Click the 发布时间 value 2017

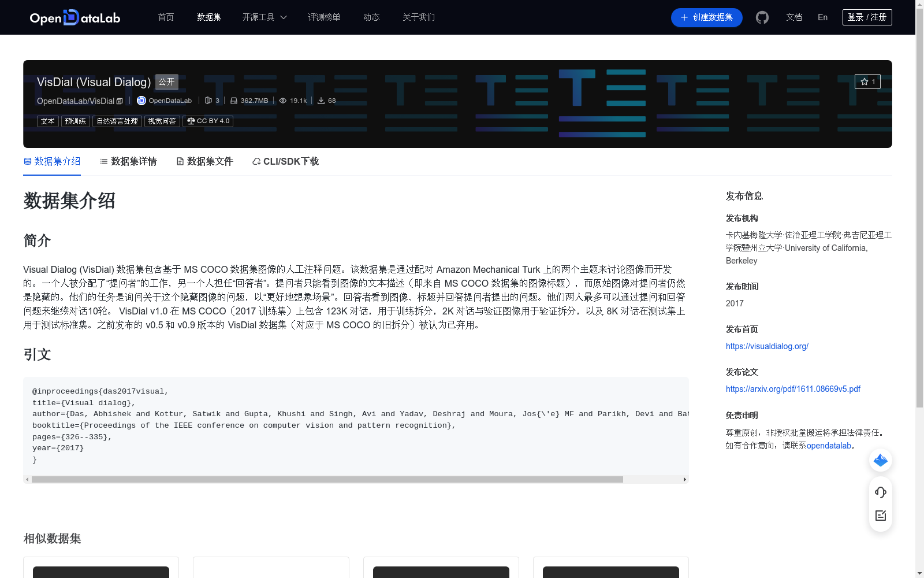735,303
